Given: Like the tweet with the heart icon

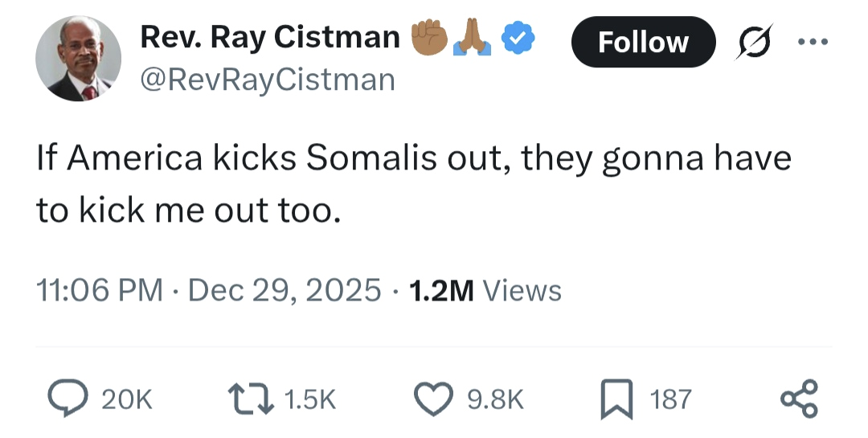Looking at the screenshot, I should pos(434,399).
